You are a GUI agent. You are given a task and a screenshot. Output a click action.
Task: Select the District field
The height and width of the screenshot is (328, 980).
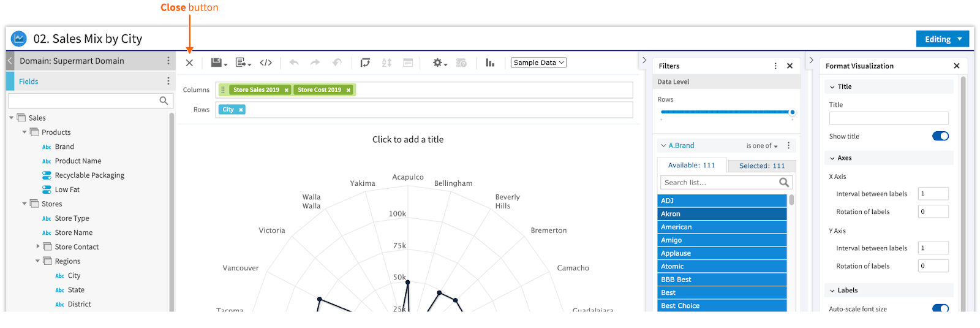tap(79, 304)
